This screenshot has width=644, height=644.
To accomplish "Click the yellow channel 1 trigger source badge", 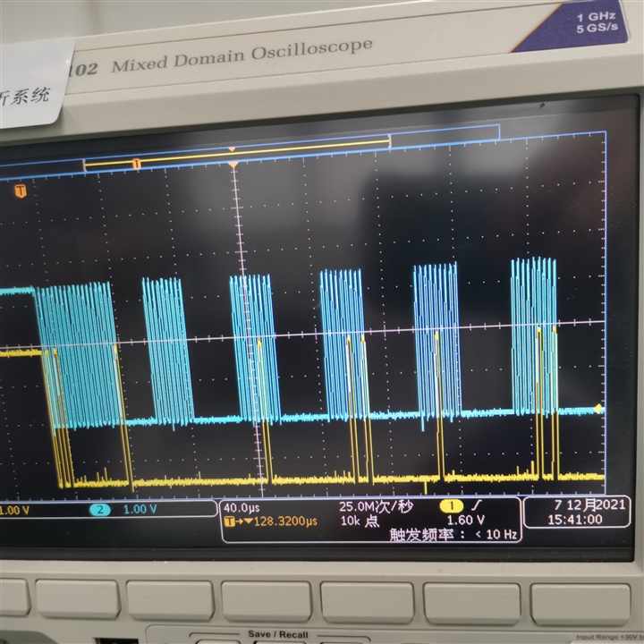I will tap(451, 506).
